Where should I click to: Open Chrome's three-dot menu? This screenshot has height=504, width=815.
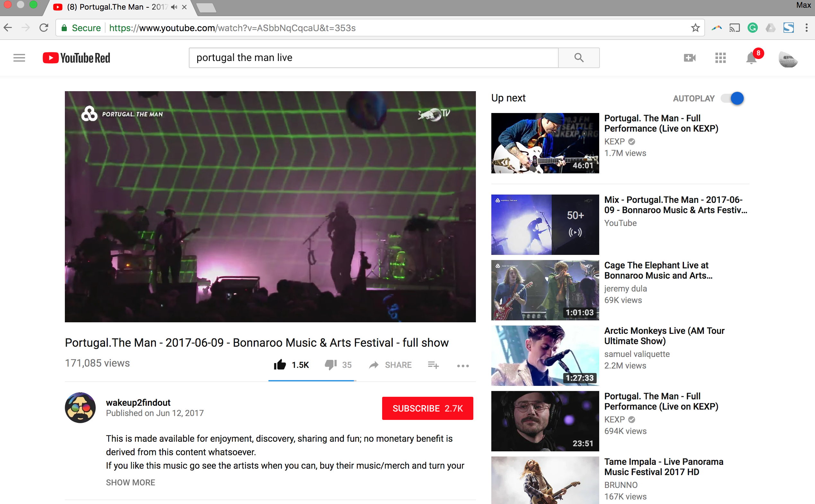(806, 28)
